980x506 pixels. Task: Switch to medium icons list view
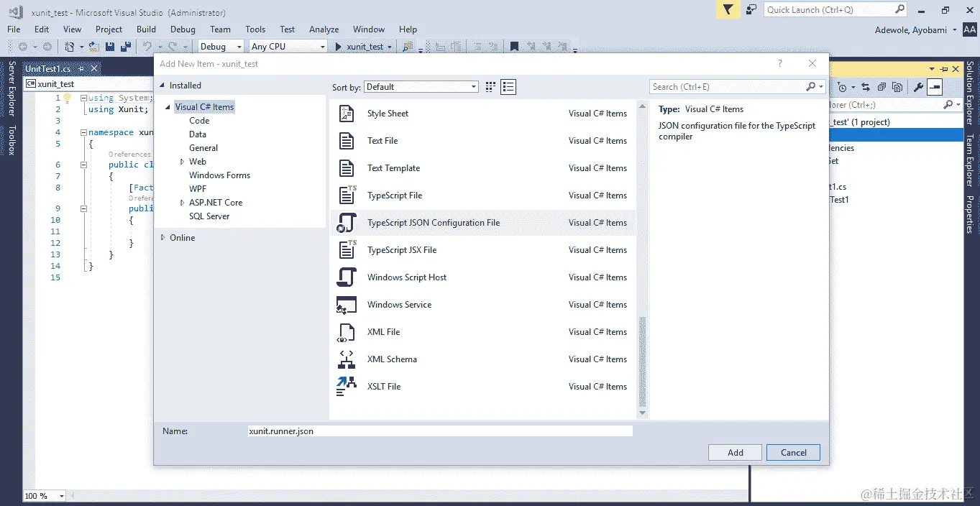click(508, 87)
